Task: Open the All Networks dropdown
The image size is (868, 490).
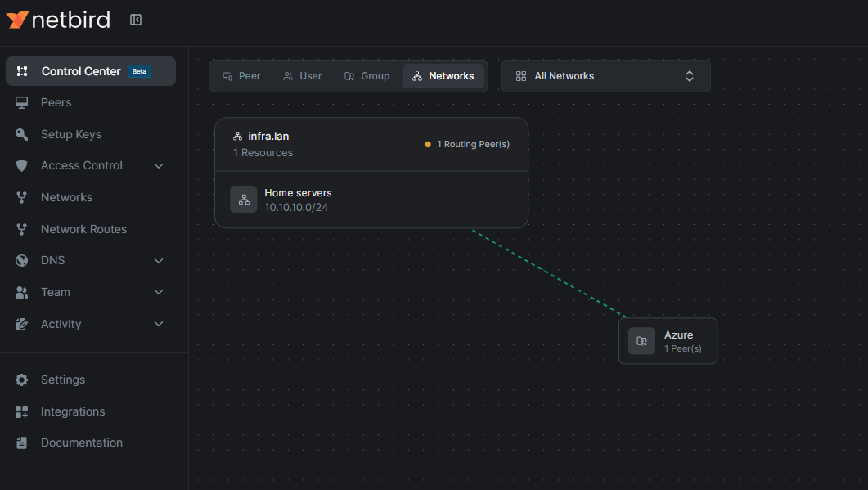Action: pos(605,76)
